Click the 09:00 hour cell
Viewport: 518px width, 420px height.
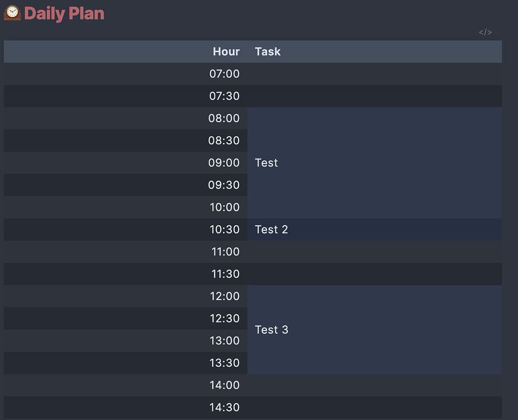coord(225,162)
